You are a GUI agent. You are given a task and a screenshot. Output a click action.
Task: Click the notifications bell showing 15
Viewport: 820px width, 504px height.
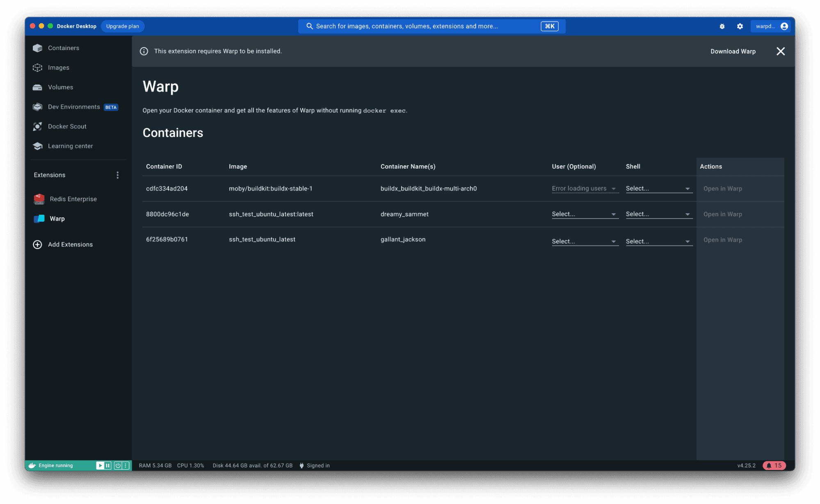(774, 465)
